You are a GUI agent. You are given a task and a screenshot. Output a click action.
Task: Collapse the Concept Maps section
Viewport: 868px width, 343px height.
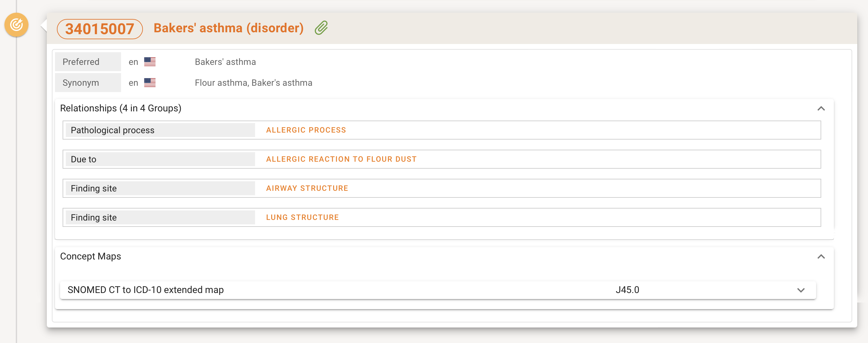point(821,257)
